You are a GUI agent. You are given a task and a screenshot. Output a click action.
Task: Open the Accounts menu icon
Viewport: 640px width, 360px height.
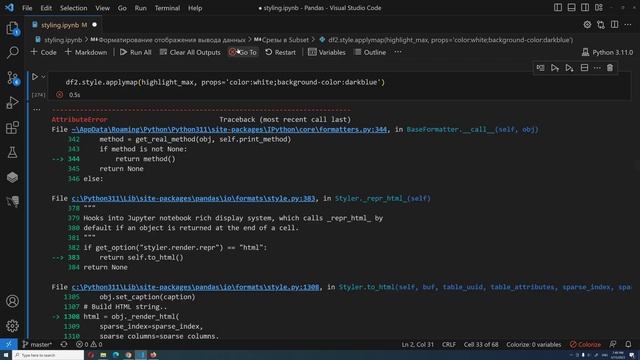coord(12,301)
